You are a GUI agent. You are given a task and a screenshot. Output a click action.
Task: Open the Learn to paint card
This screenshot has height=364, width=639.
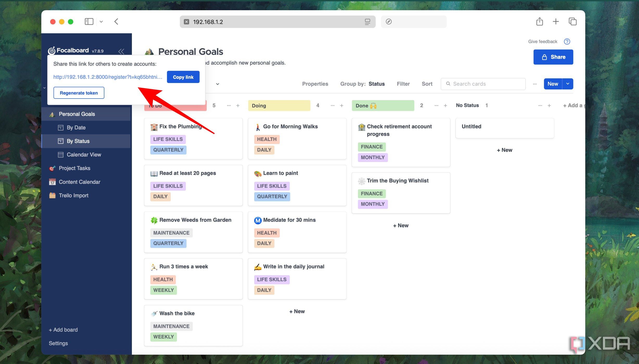(297, 185)
